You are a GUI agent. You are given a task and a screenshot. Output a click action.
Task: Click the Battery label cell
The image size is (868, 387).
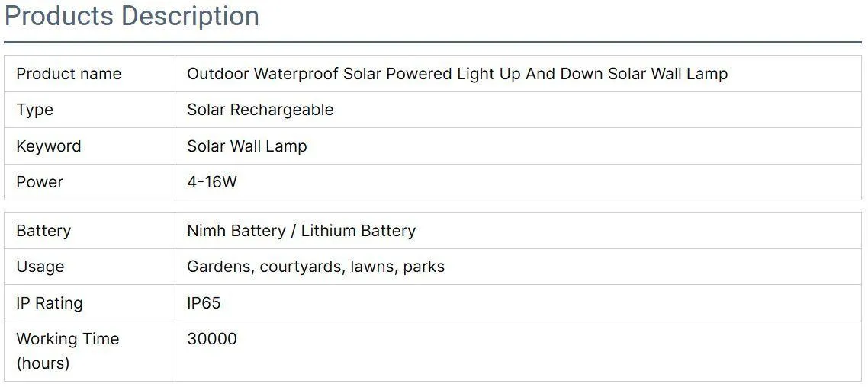(90, 231)
